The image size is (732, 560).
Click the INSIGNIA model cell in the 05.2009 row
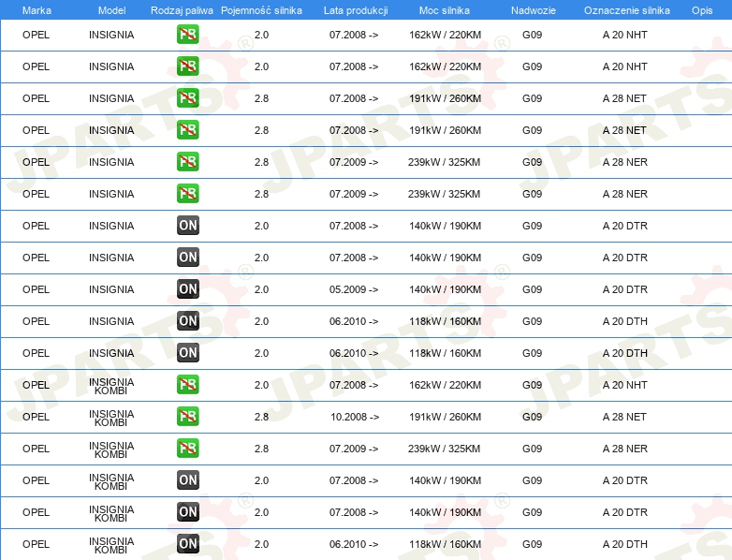pyautogui.click(x=111, y=289)
